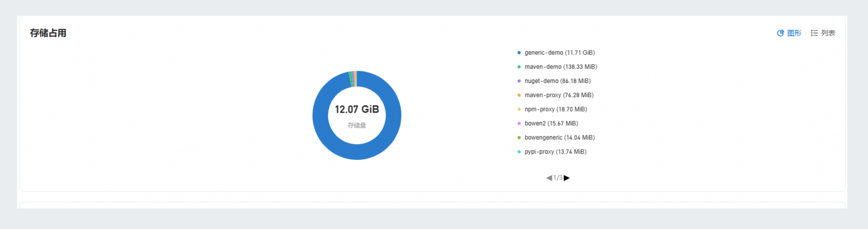The width and height of the screenshot is (868, 229).
Task: Go to next legend page arrow
Action: coord(567,178)
